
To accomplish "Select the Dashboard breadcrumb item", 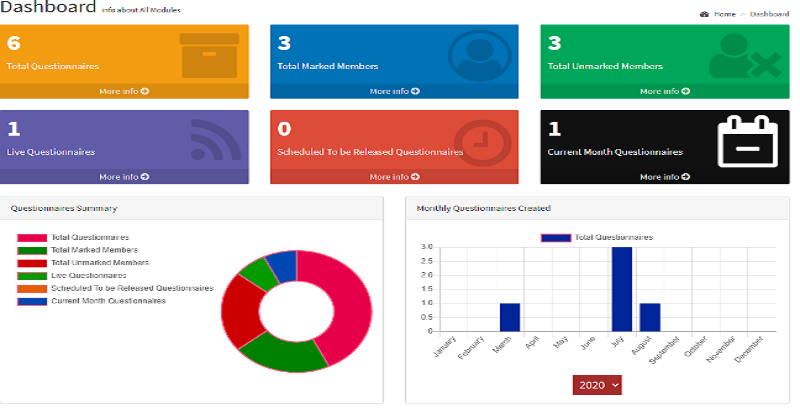I will click(769, 14).
